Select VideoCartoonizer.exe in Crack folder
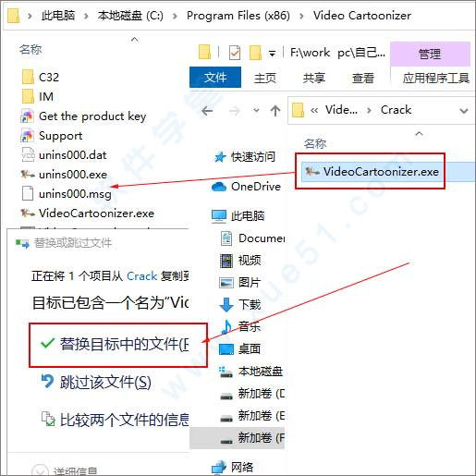The width and height of the screenshot is (476, 476). pos(371,171)
